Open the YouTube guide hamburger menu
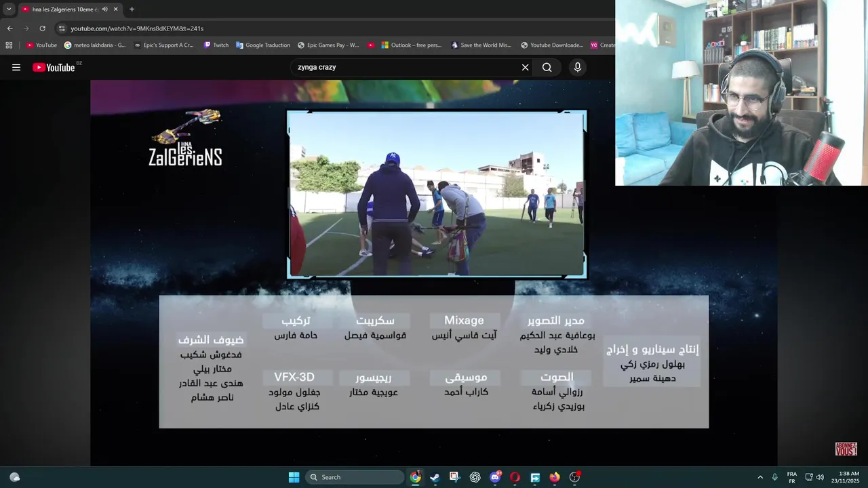Viewport: 868px width, 488px height. [x=16, y=67]
